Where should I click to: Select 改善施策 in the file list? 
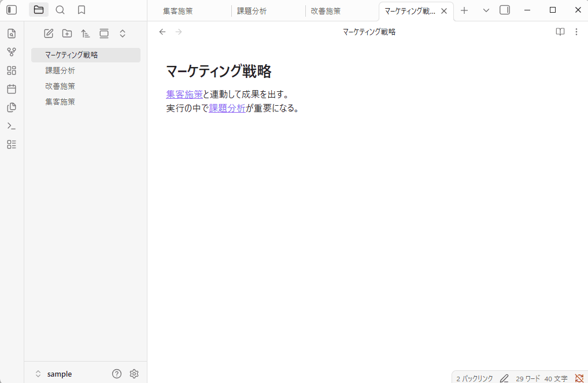point(60,86)
